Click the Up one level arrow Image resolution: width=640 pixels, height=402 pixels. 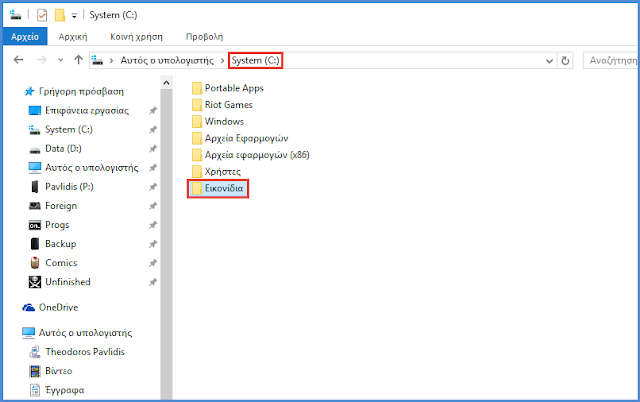pyautogui.click(x=78, y=61)
